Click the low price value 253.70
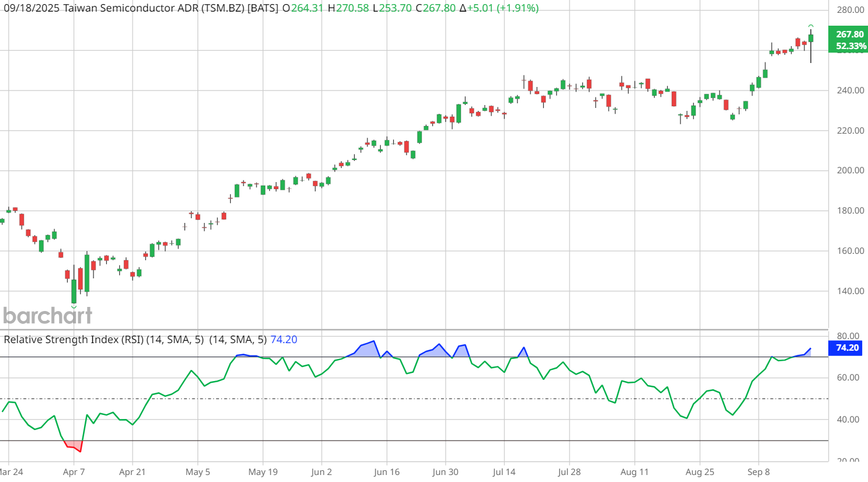Image resolution: width=868 pixels, height=482 pixels. coord(395,8)
